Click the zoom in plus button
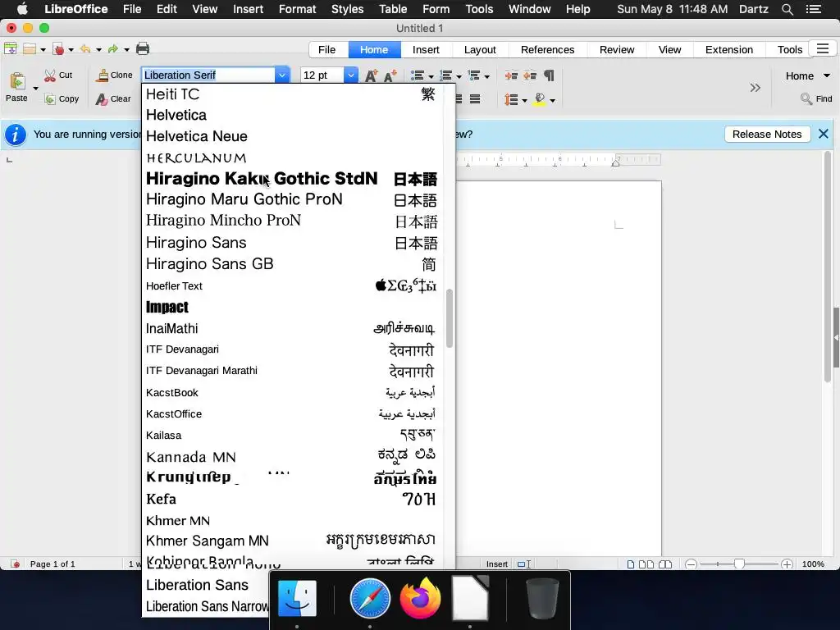This screenshot has width=840, height=630. click(787, 564)
